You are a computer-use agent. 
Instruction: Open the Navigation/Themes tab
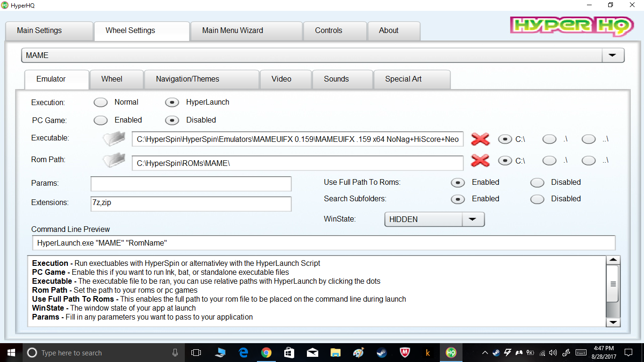click(188, 79)
